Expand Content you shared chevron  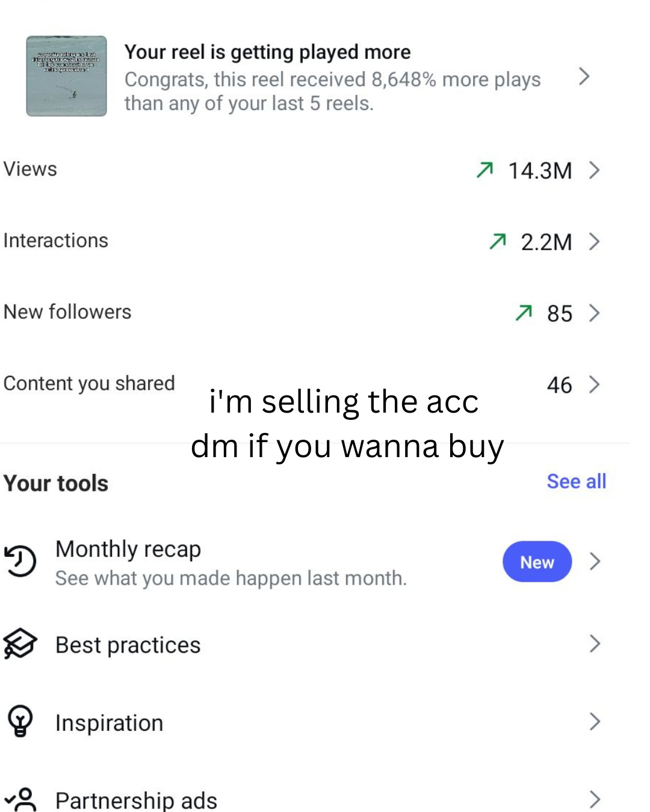[595, 384]
